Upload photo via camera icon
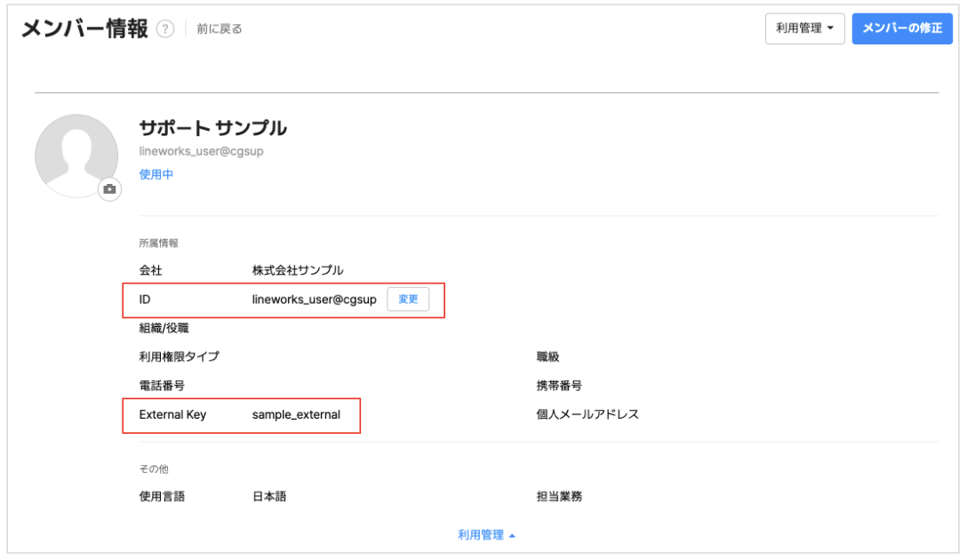The image size is (967, 560). coord(110,189)
